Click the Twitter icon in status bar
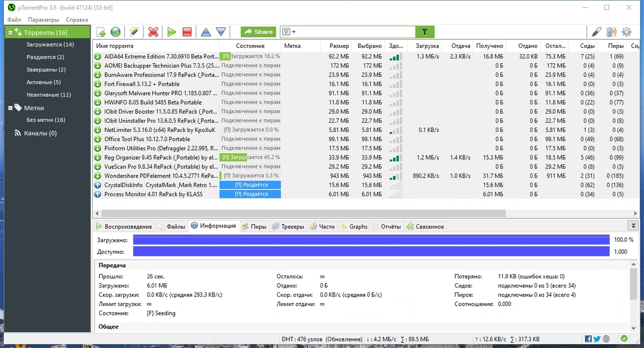 click(597, 339)
